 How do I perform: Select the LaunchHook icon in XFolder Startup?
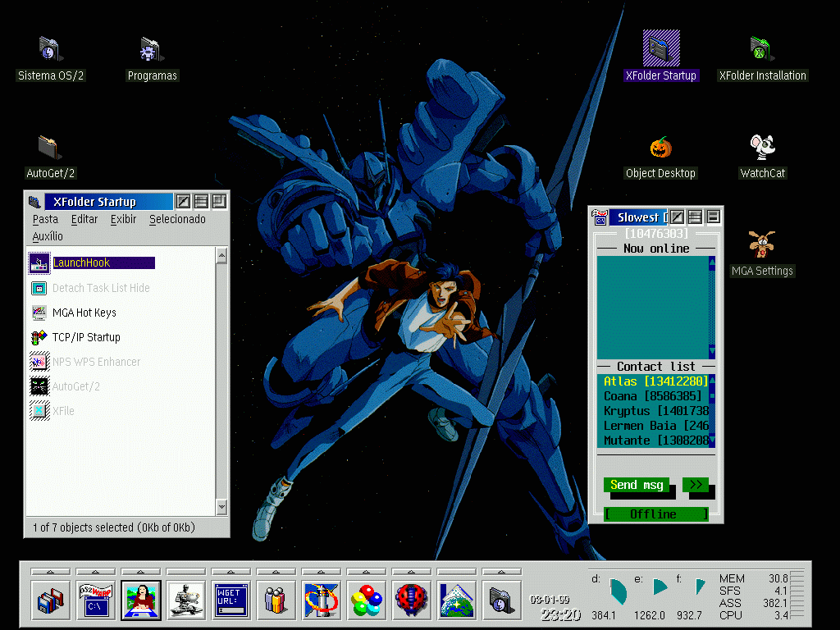click(39, 263)
